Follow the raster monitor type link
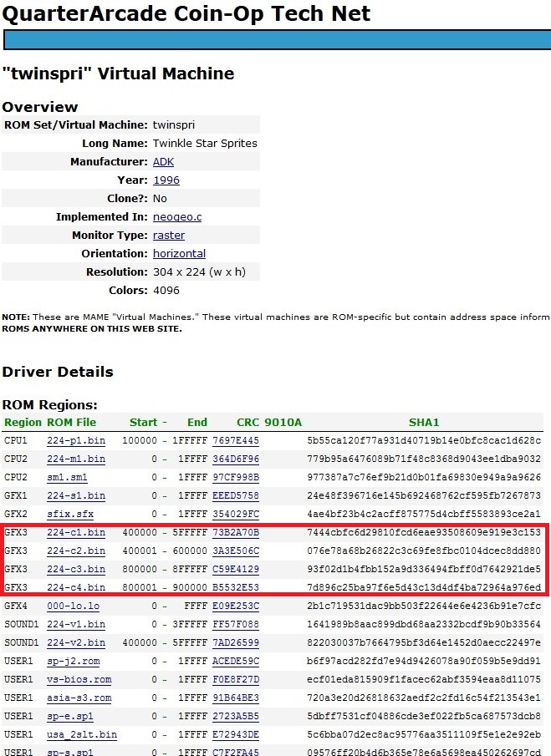This screenshot has height=756, width=551. coord(168,235)
